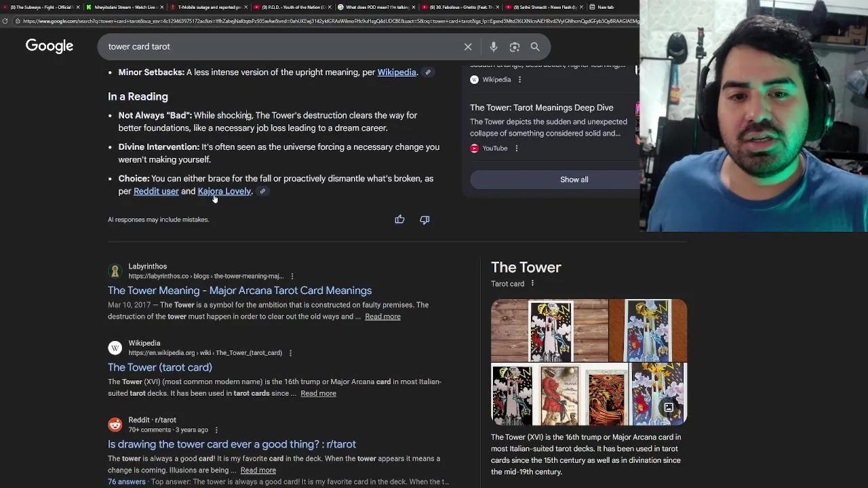Open source link icon after Kajora Lovely
Screen dimensions: 868x488
(x=262, y=192)
